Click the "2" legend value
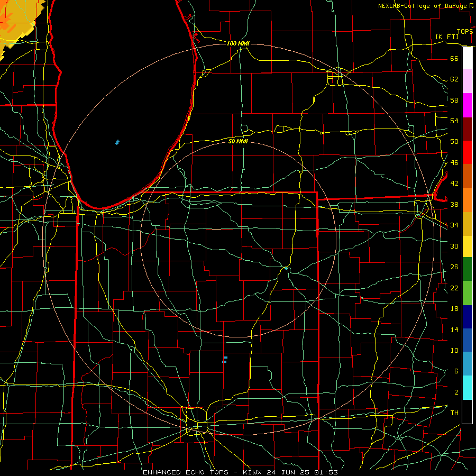Viewport: 476px width, 476px height. 456,392
